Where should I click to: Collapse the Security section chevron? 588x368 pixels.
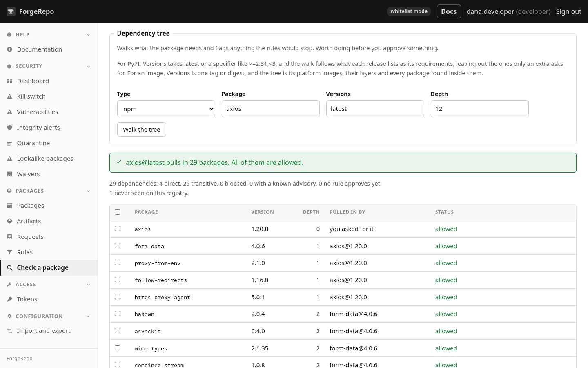89,66
